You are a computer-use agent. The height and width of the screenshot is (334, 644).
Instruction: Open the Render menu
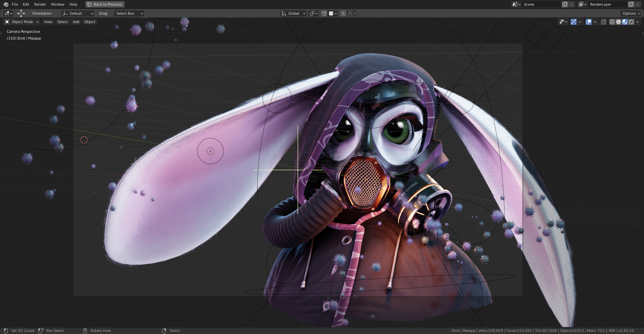coord(40,4)
